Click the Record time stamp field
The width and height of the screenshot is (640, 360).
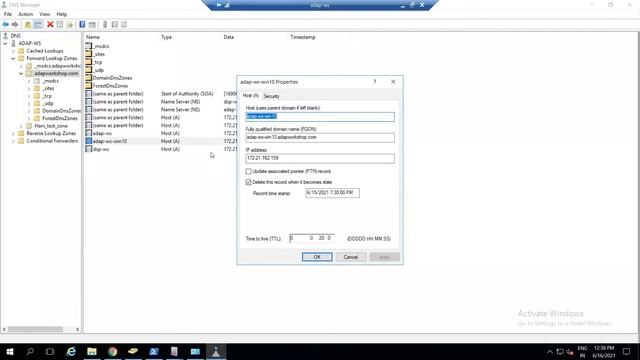pyautogui.click(x=332, y=193)
